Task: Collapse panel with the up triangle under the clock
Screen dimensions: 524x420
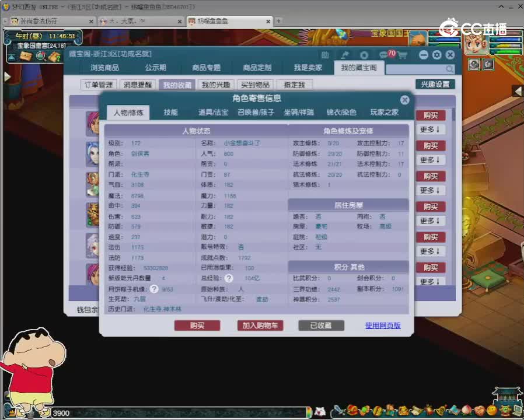Action: pyautogui.click(x=11, y=57)
